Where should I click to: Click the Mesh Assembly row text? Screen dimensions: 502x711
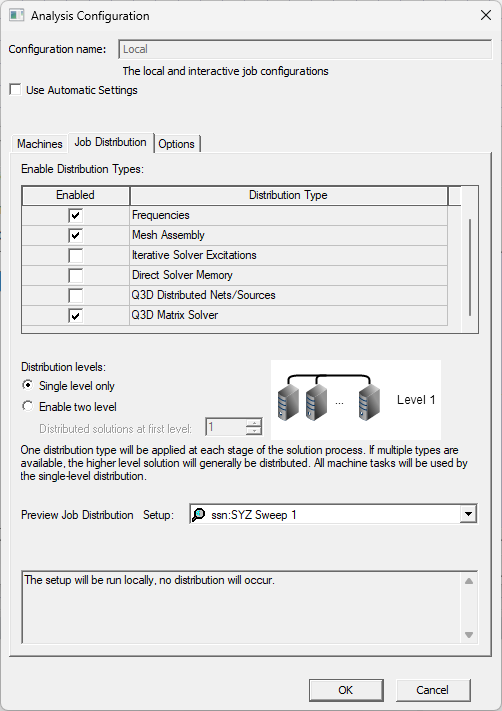(168, 235)
